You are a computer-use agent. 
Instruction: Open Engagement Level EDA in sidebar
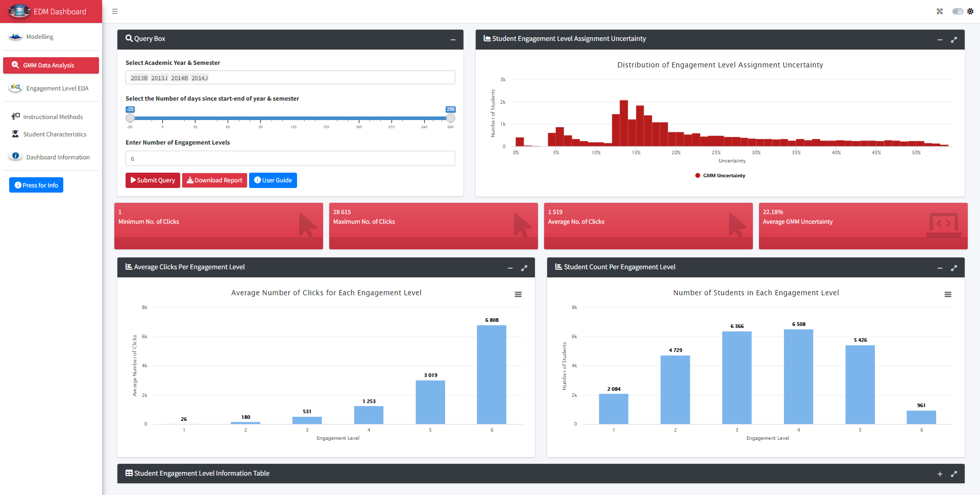pyautogui.click(x=57, y=88)
